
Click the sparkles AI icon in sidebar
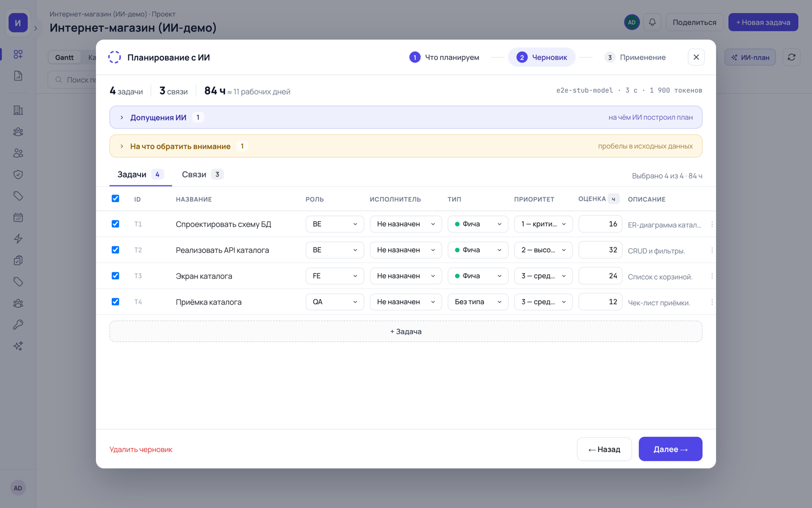[x=18, y=346]
